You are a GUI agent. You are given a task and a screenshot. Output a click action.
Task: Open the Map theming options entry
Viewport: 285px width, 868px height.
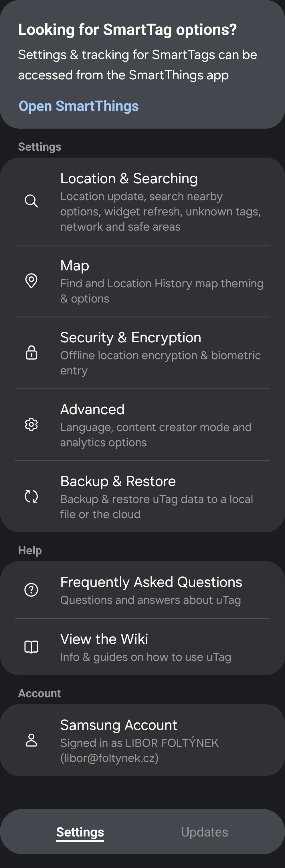click(161, 281)
